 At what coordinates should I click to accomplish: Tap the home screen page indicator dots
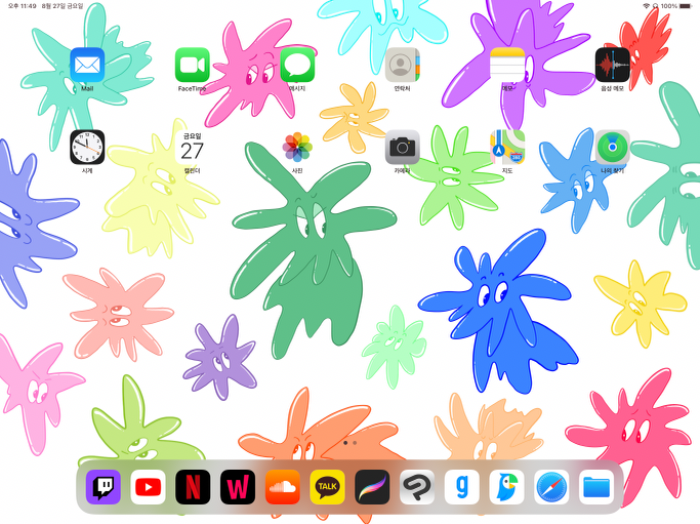350,442
